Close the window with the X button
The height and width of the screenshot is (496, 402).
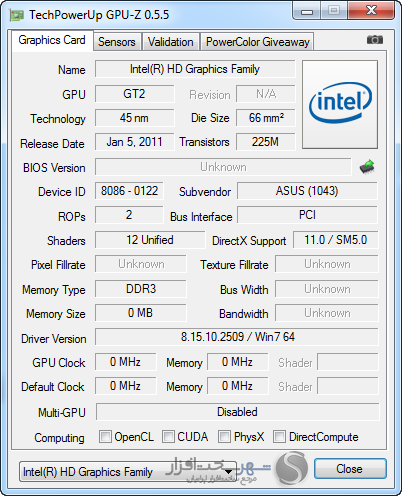pyautogui.click(x=371, y=11)
